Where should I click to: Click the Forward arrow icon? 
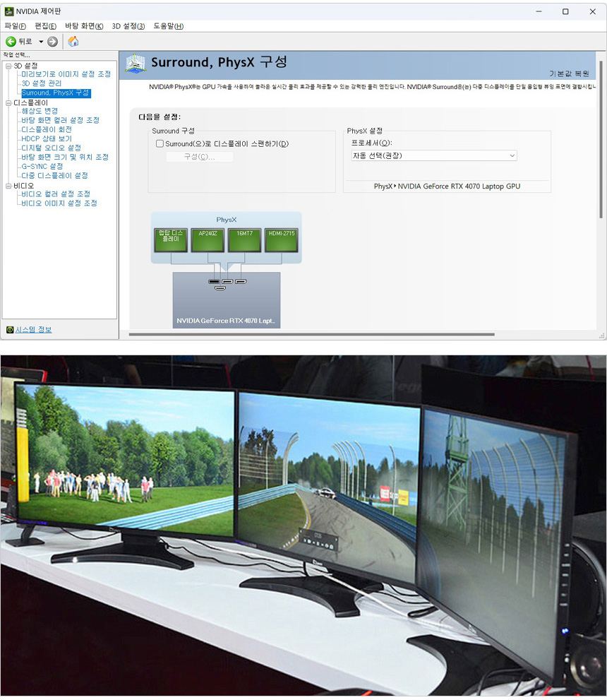[x=53, y=42]
